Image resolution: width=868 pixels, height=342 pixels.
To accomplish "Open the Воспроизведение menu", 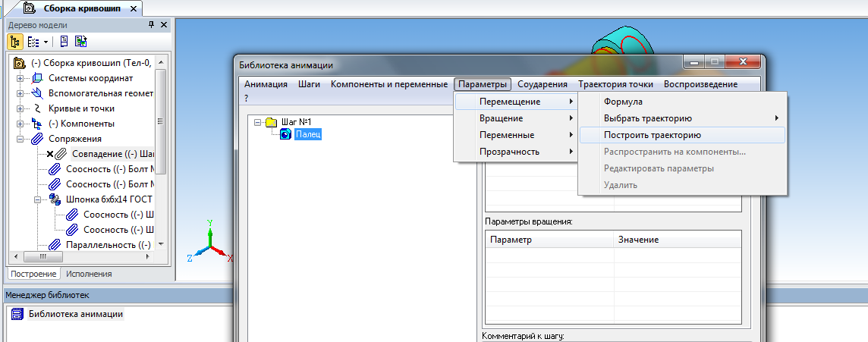I will click(700, 84).
